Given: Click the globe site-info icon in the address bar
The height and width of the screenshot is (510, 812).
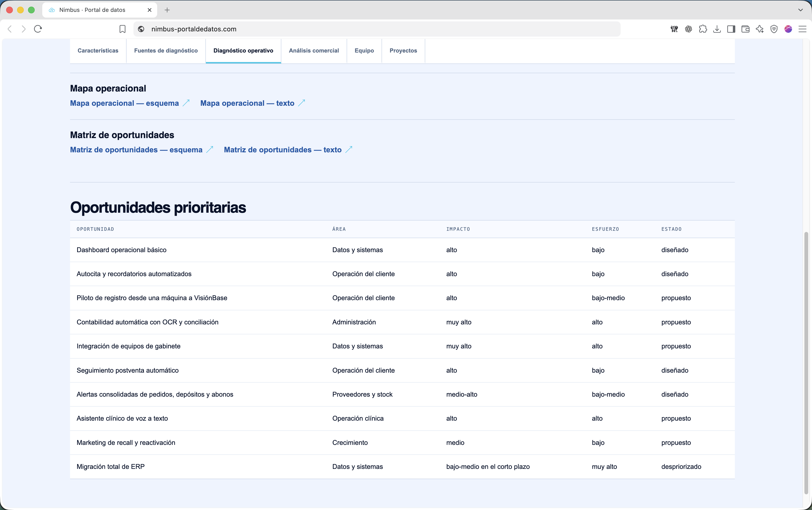Looking at the screenshot, I should [x=142, y=29].
